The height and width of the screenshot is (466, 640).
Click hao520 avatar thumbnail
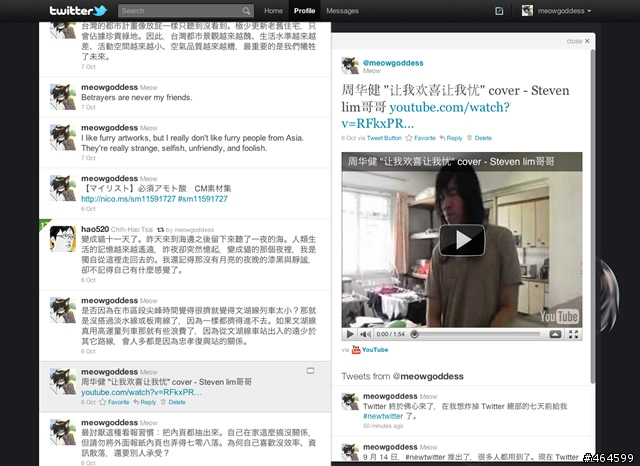(62, 239)
